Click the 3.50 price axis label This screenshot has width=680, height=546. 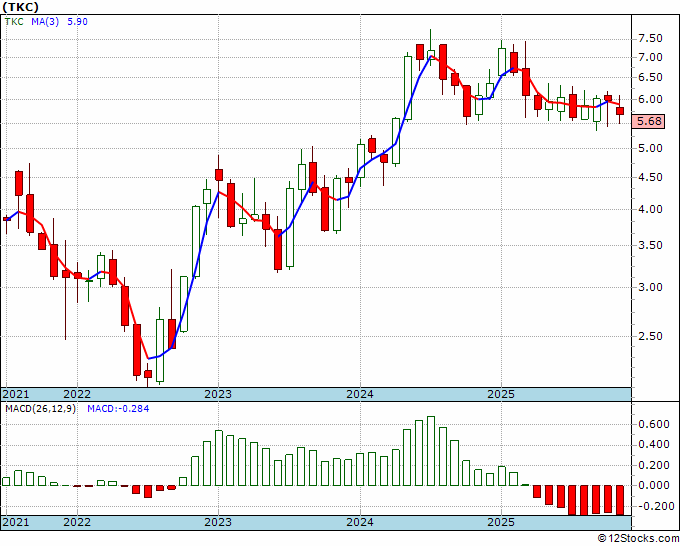click(650, 245)
